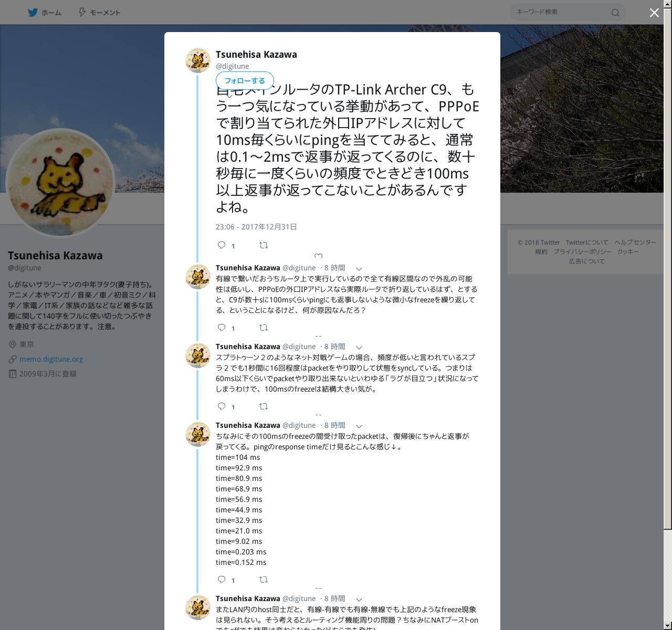The width and height of the screenshot is (672, 630).
Task: Retweet the スプラトゥーン２ tweet
Action: click(x=264, y=406)
